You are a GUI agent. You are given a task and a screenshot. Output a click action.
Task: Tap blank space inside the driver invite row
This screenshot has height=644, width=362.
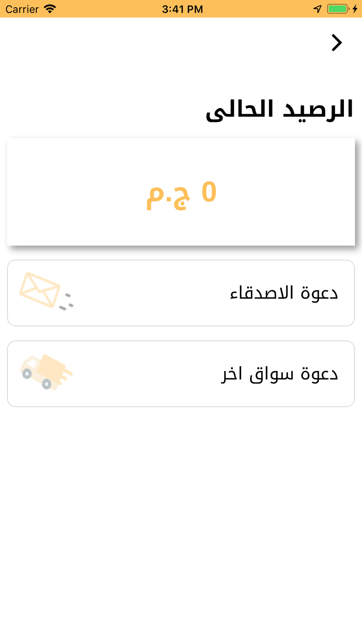click(145, 374)
